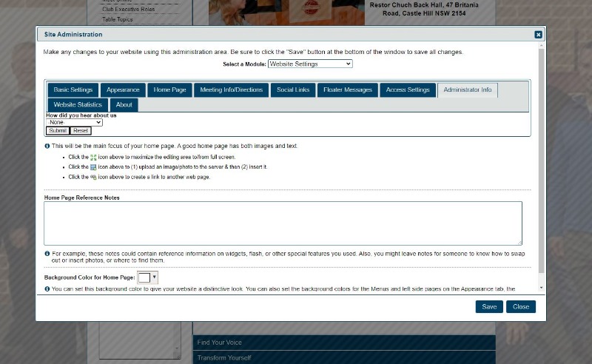
Task: Switch to the Basic Settings tab
Action: 73,90
